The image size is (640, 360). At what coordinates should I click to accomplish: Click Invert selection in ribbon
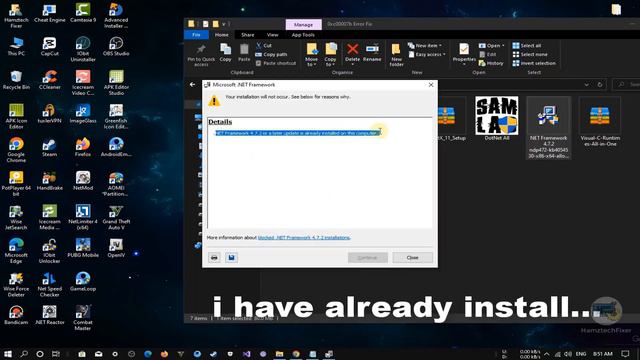coord(534,63)
